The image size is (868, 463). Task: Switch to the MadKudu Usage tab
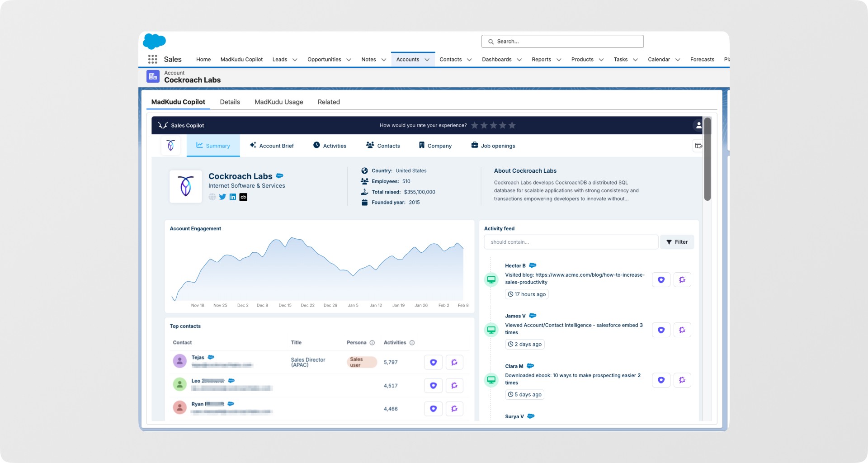coord(278,102)
